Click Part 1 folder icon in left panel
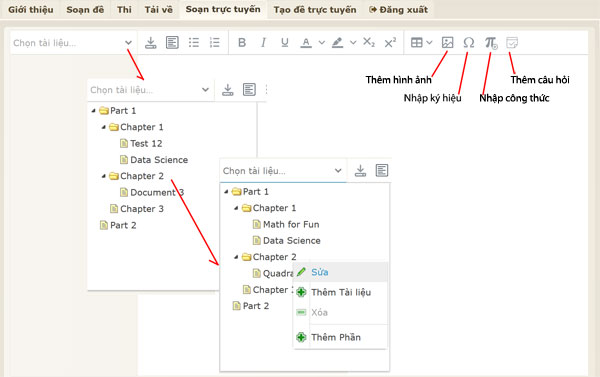Screen dimensions: 600x377 point(104,111)
